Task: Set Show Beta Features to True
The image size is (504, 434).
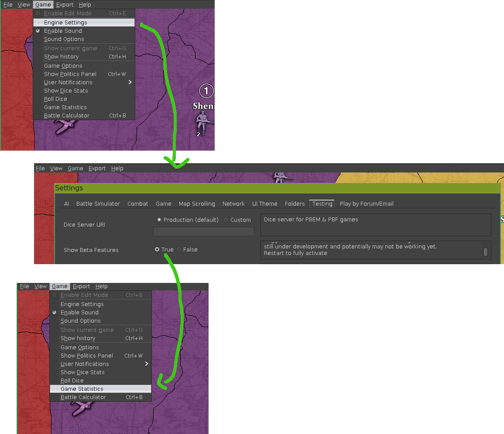Action: pyautogui.click(x=157, y=250)
